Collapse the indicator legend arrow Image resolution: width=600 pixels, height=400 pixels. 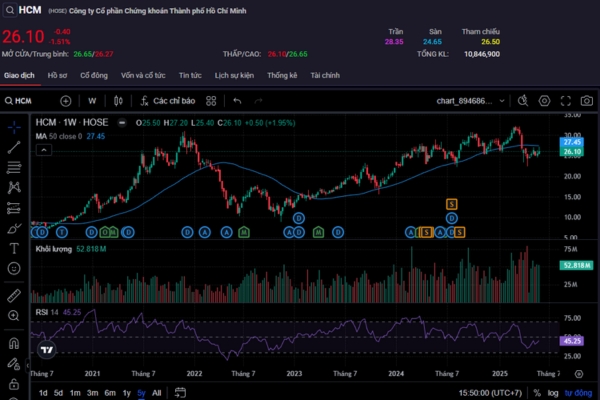pos(44,150)
